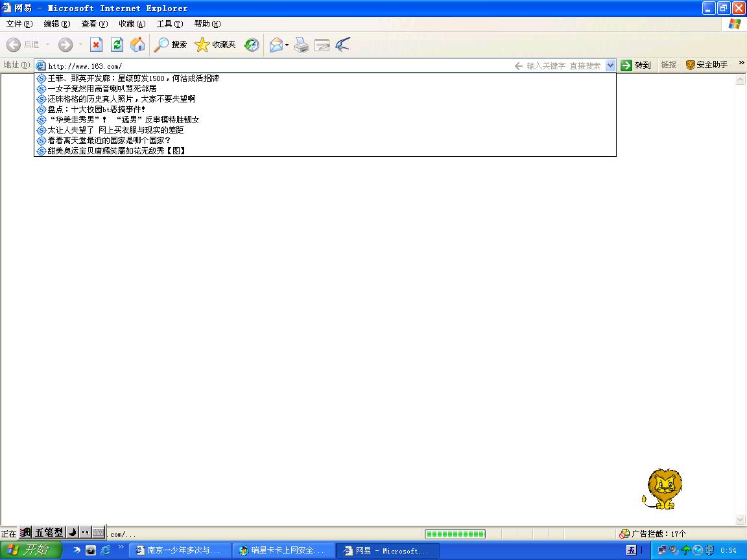Image resolution: width=747 pixels, height=560 pixels.
Task: Collapse the address bar dropdown arrow
Action: click(x=610, y=65)
